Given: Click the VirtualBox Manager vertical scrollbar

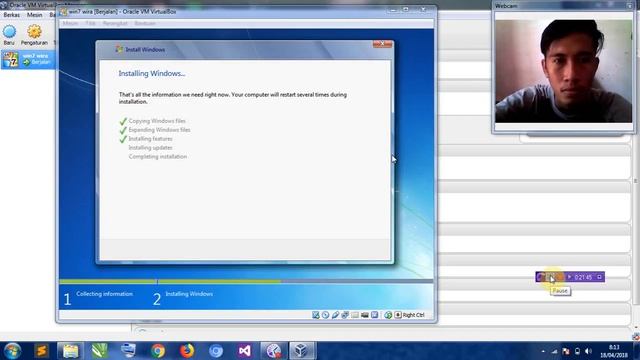Looking at the screenshot, I should [636, 180].
